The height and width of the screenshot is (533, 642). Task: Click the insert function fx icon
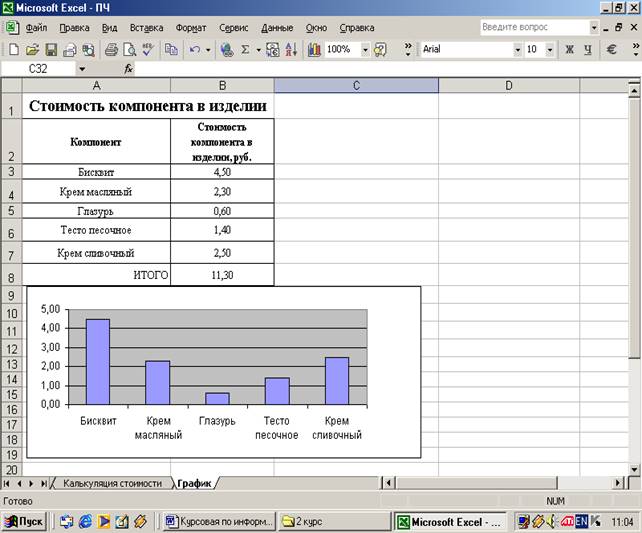pos(128,69)
